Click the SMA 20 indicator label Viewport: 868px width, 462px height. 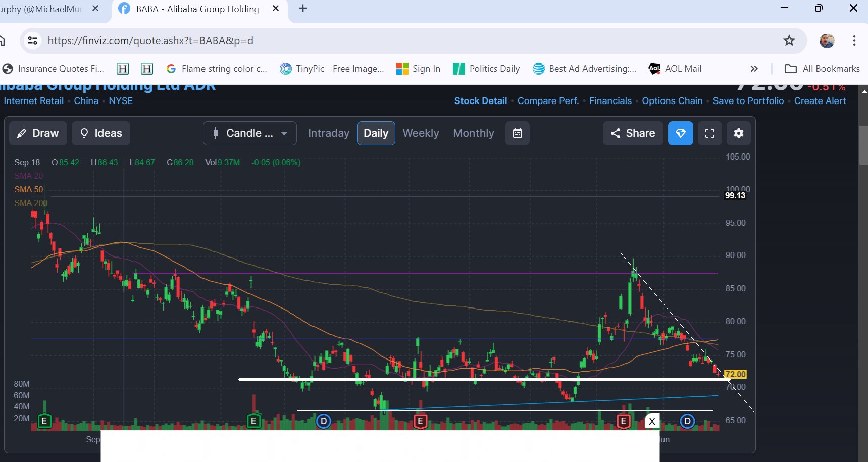[29, 176]
